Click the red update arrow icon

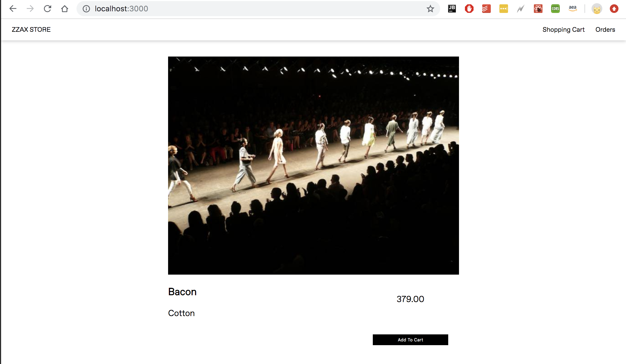pyautogui.click(x=614, y=9)
